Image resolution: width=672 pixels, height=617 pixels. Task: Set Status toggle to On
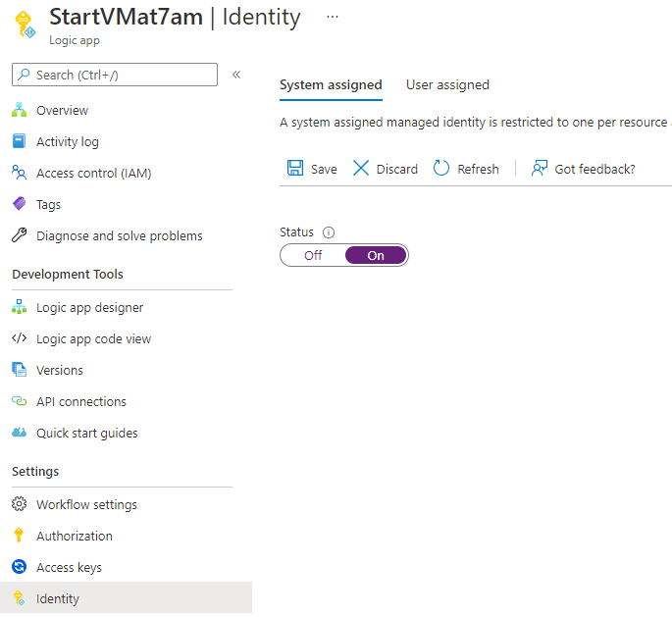click(x=376, y=255)
